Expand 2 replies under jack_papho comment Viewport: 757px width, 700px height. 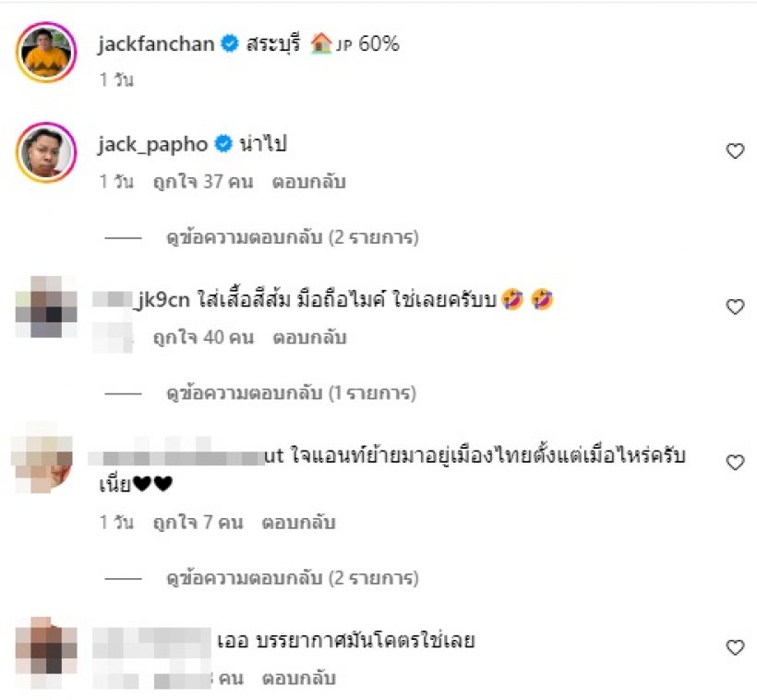point(292,237)
